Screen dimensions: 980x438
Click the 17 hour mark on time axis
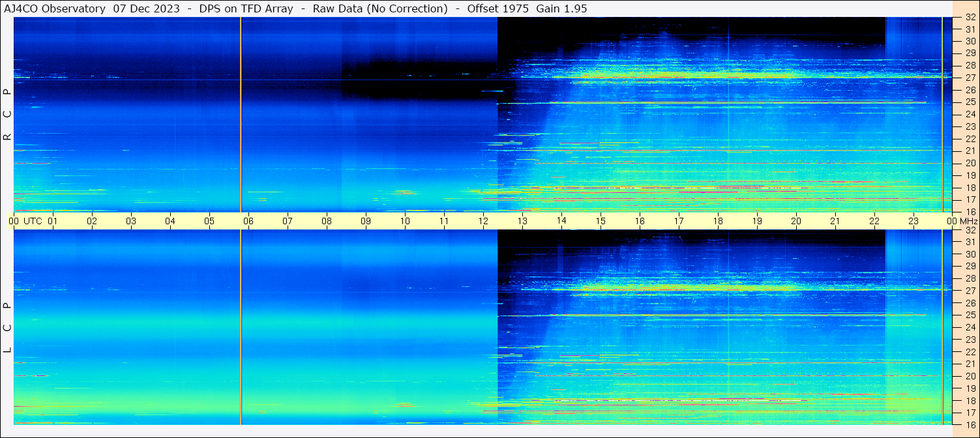pyautogui.click(x=679, y=221)
